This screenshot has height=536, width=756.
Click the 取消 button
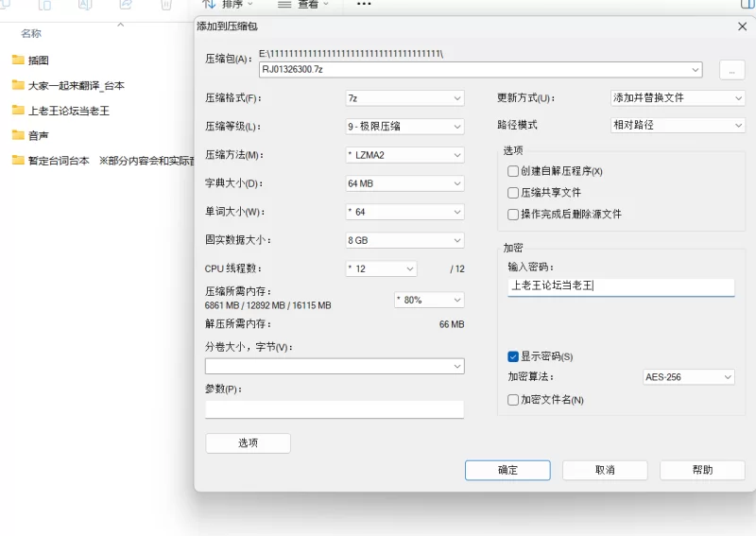[605, 470]
